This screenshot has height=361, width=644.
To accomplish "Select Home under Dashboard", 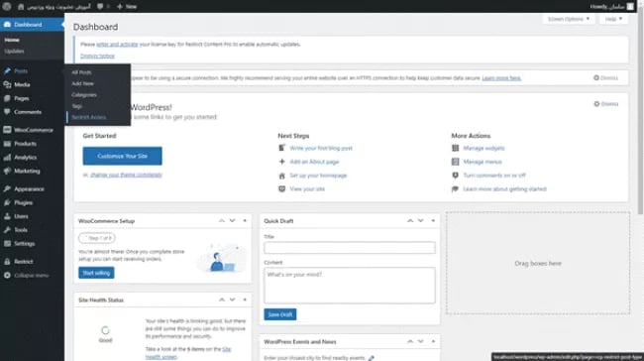I will coord(12,40).
